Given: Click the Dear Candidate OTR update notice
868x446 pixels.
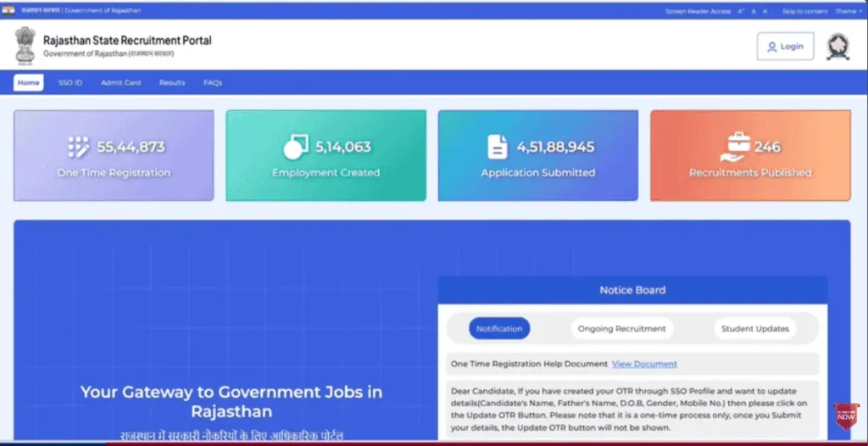Looking at the screenshot, I should pos(632,410).
